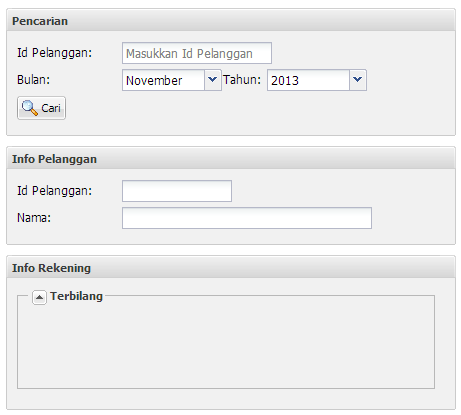
Task: Click the Info Rekening panel header
Action: coord(231,268)
